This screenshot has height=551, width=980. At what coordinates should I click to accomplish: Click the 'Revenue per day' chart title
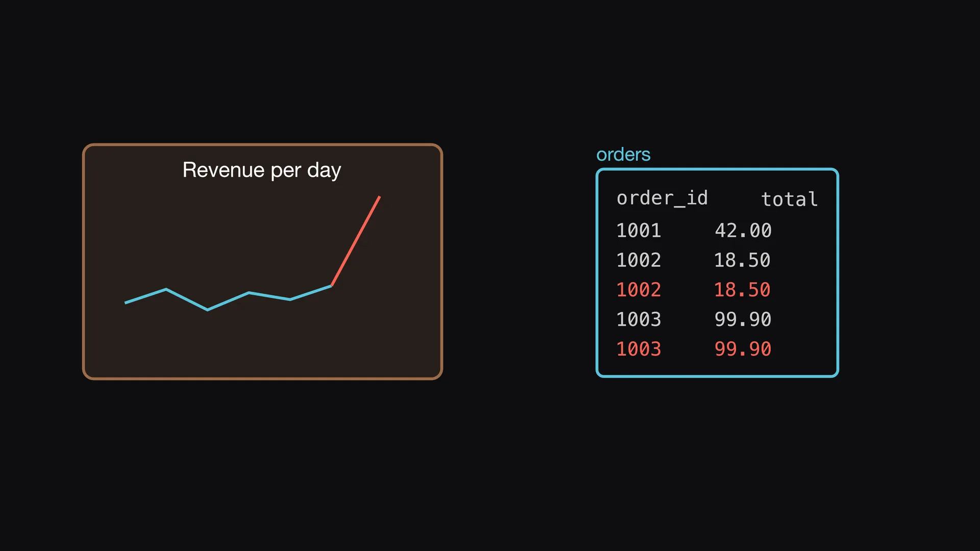coord(261,170)
